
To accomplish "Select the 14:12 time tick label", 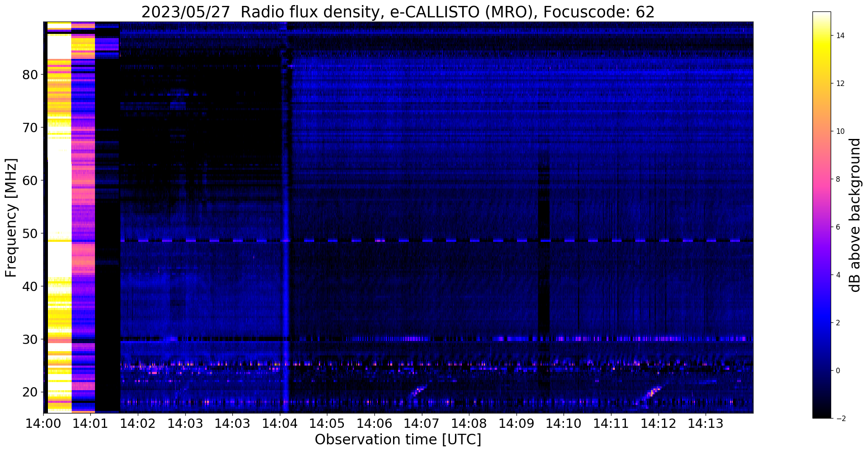I will click(x=658, y=423).
